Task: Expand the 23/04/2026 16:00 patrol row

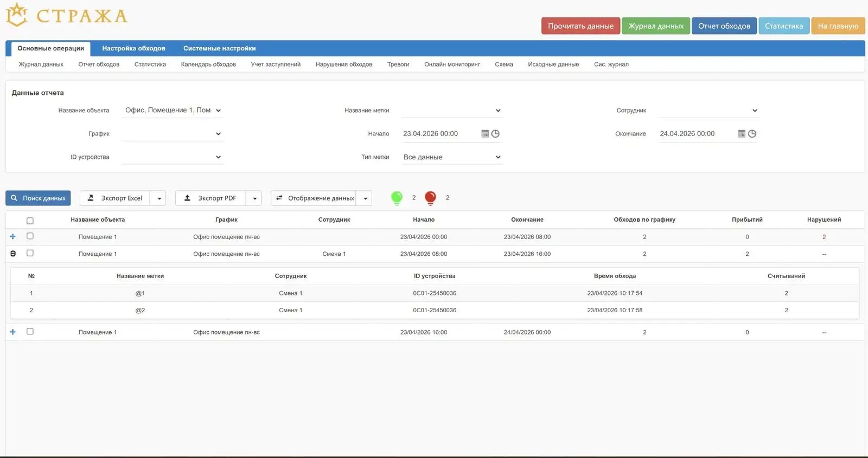Action: (x=13, y=332)
